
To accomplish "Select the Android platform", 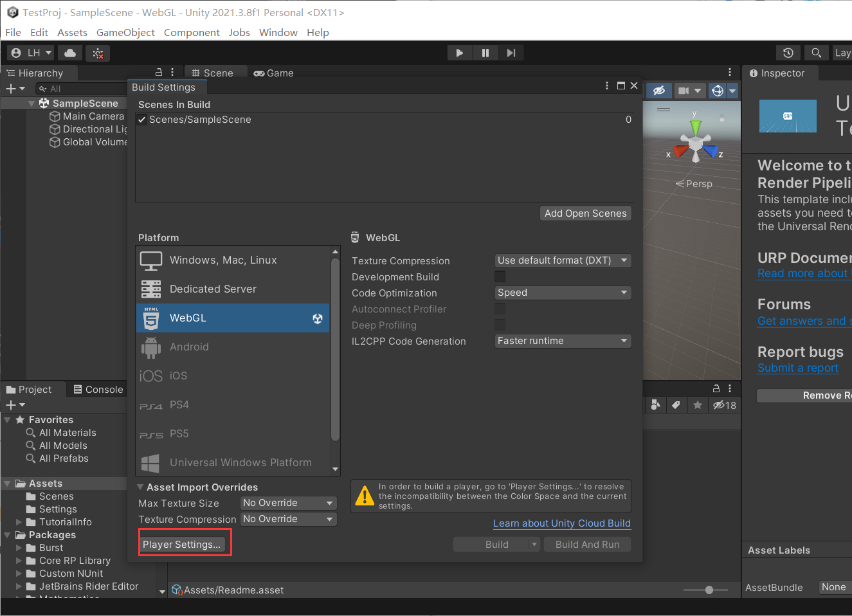I will point(233,347).
